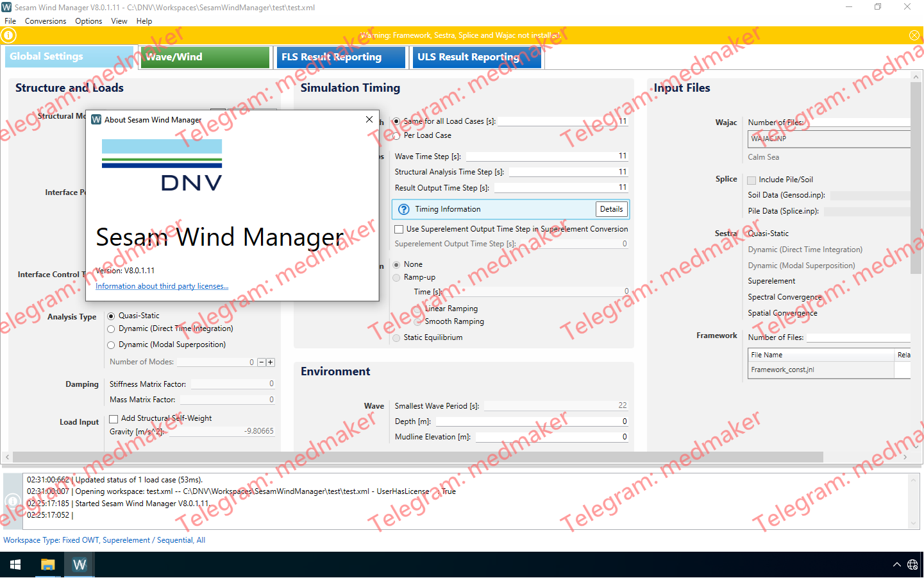Show hidden icons in system tray
Viewport: 924px width, 578px height.
tap(896, 565)
